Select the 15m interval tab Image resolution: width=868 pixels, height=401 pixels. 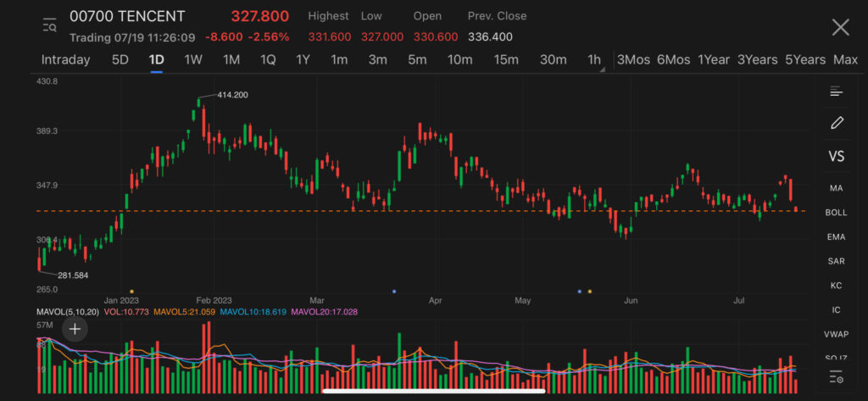click(506, 60)
